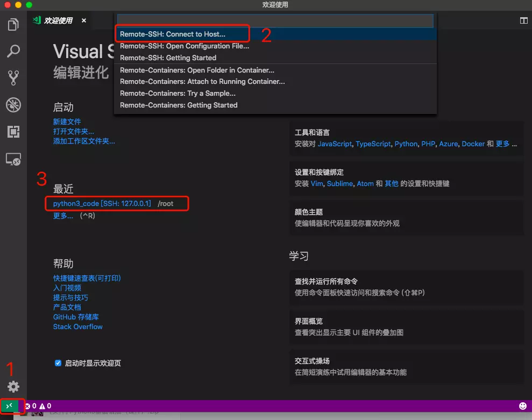Choose Remote-Containers: Attach to Running Container...

pyautogui.click(x=275, y=81)
